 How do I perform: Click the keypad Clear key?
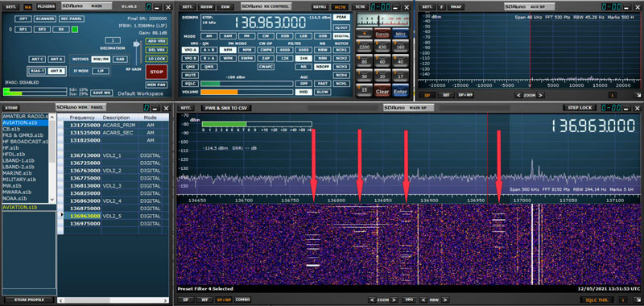tap(382, 91)
